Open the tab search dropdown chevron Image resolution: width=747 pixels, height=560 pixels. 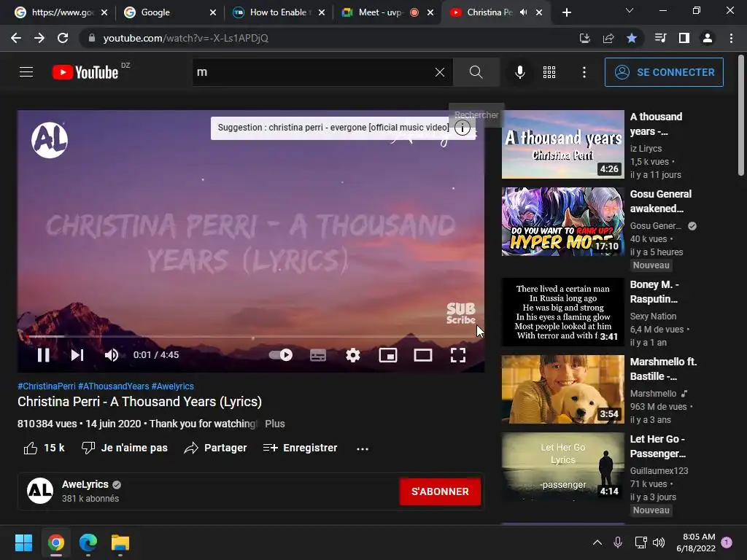coord(630,10)
